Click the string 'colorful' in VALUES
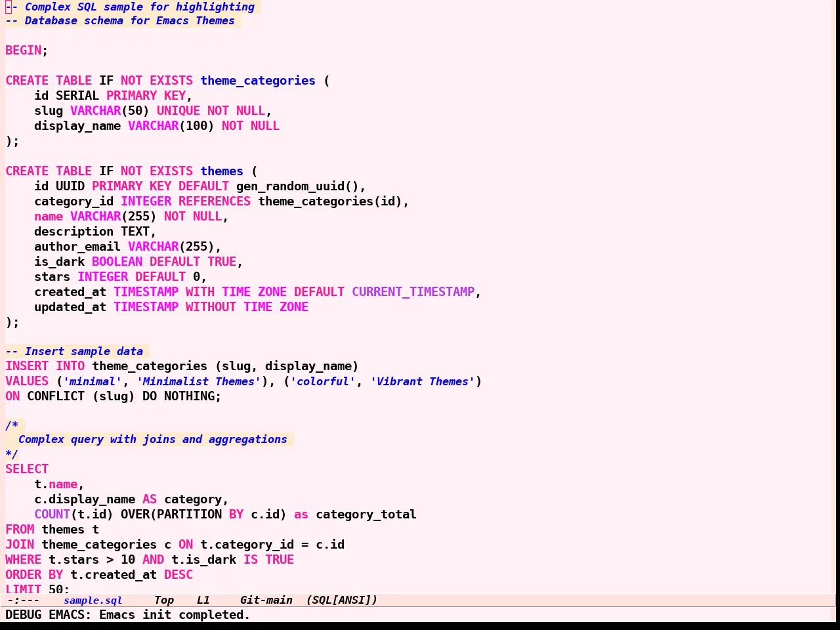 point(323,381)
